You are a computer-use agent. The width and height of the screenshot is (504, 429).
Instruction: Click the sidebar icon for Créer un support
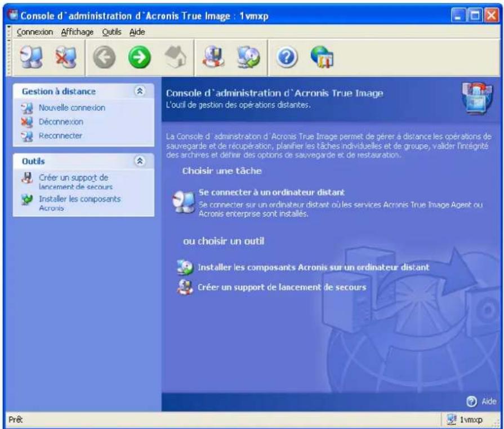pos(27,178)
